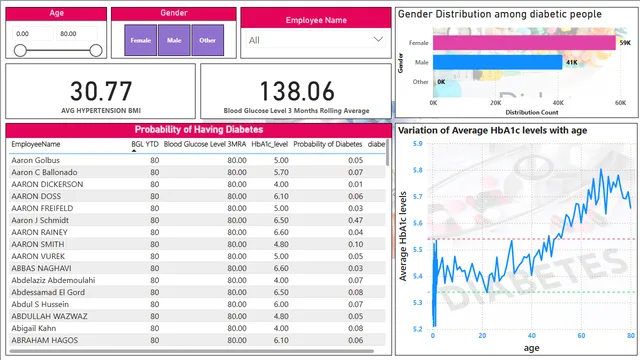Open the Employee Name dropdown
This screenshot has height=360, width=640.
coord(316,40)
